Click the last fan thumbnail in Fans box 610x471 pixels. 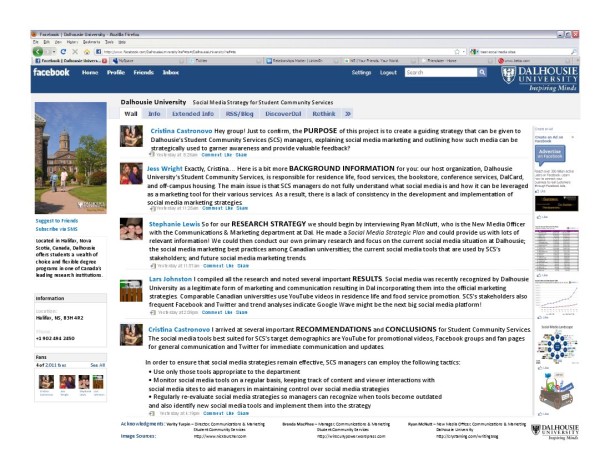pyautogui.click(x=98, y=382)
